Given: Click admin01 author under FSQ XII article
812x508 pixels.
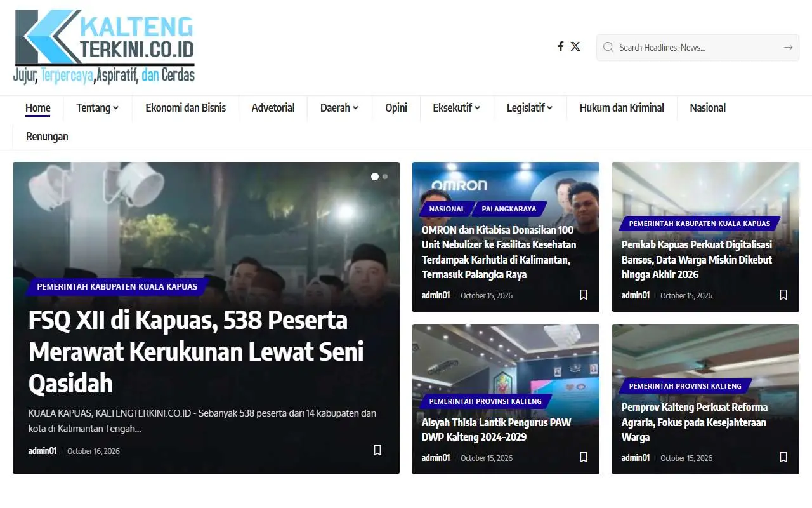Looking at the screenshot, I should tap(43, 451).
